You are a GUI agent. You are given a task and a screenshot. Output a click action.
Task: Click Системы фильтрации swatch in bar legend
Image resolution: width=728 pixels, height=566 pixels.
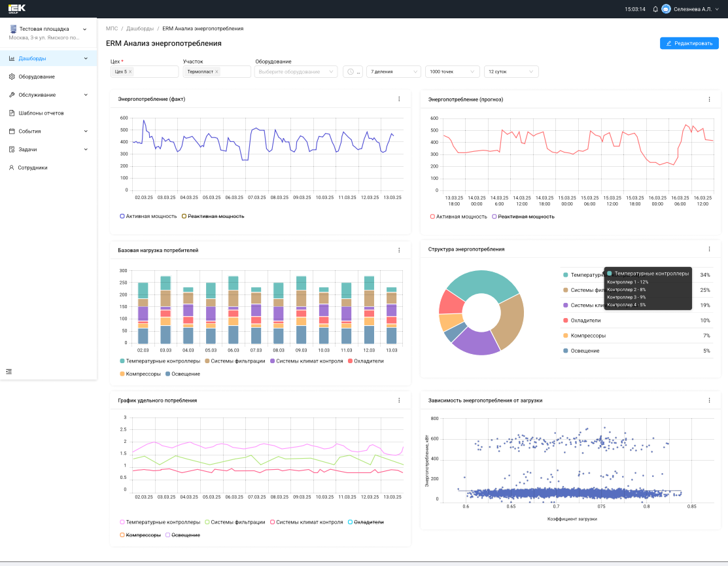[x=207, y=361]
